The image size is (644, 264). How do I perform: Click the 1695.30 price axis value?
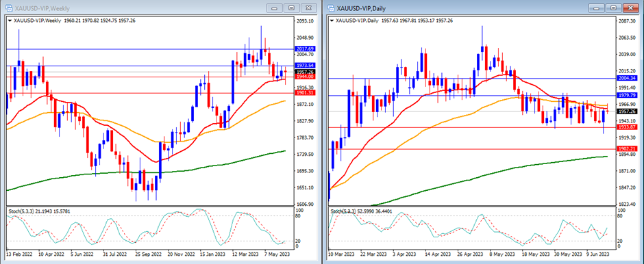pos(305,171)
